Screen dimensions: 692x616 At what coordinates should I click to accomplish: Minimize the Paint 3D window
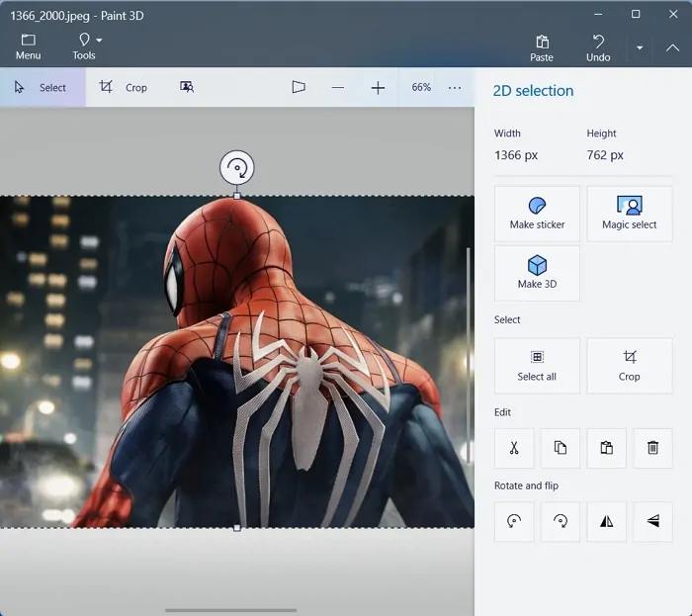[598, 15]
